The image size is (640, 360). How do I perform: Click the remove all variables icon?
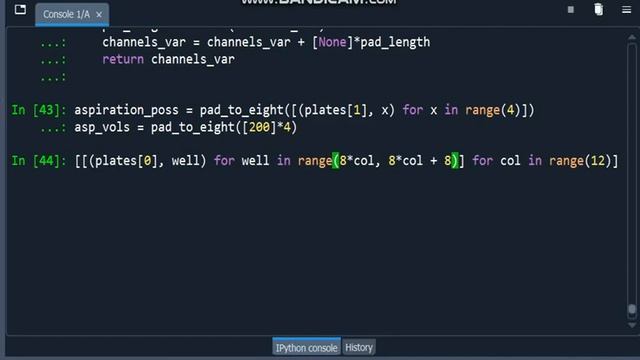pos(598,9)
